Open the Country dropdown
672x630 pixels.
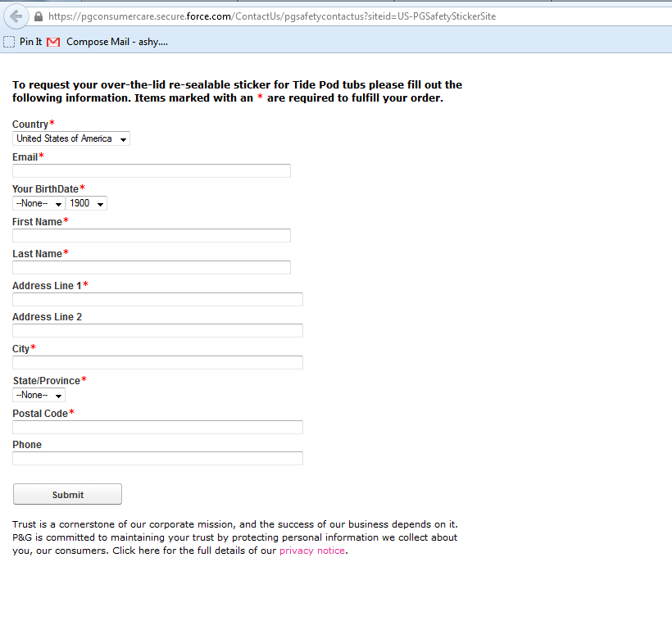(x=71, y=138)
